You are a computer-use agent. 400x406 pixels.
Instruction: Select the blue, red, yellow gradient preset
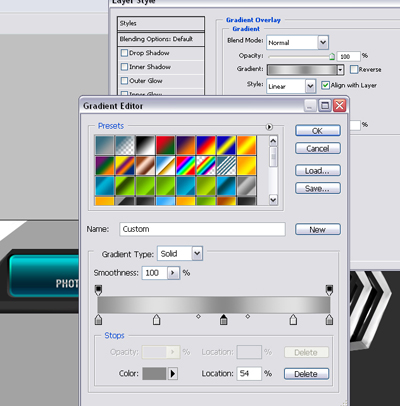(206, 145)
